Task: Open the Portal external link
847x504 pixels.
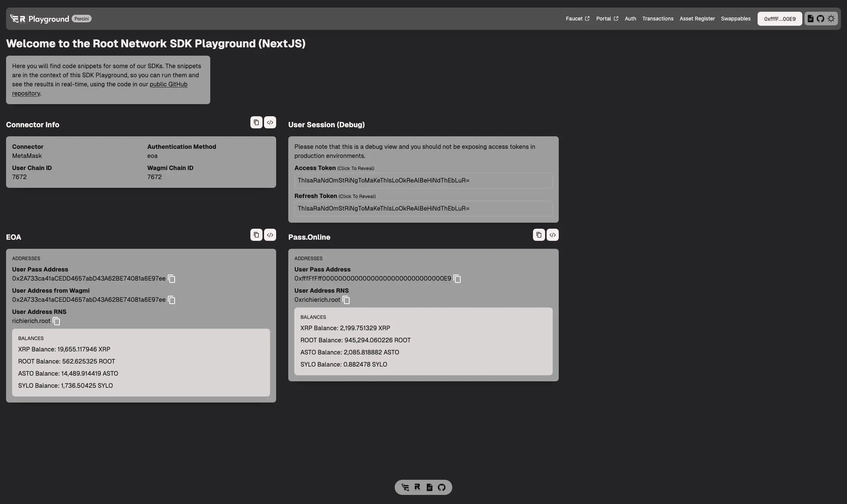Action: click(x=607, y=19)
